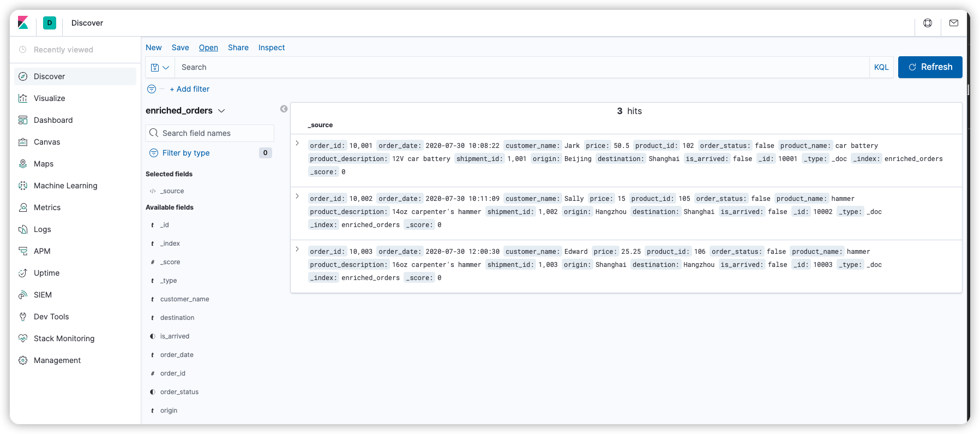The image size is (980, 434).
Task: Open the help menu globe icon
Action: pos(927,23)
